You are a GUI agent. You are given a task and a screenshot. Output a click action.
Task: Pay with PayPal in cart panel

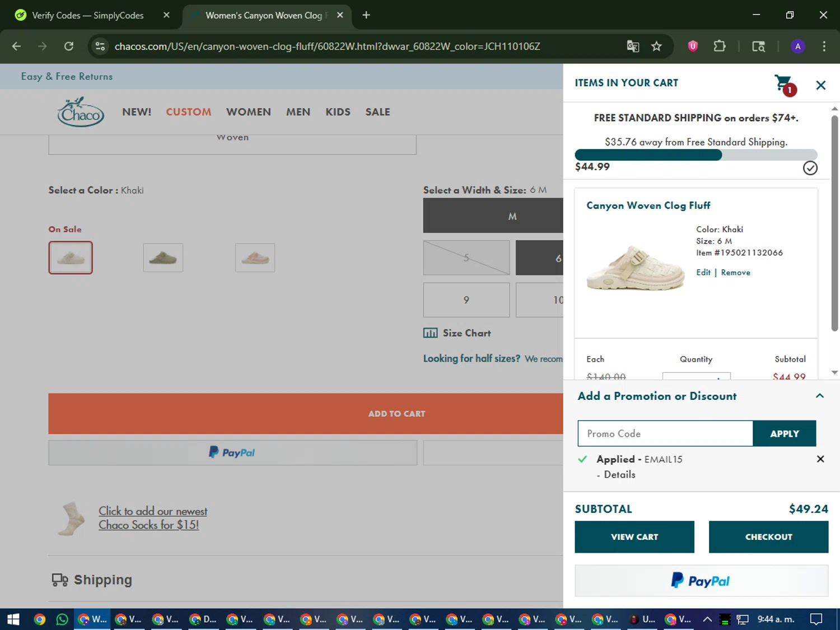pyautogui.click(x=701, y=581)
